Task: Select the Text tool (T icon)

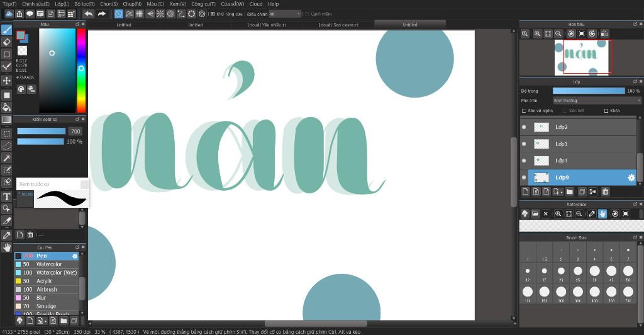Action: pyautogui.click(x=6, y=197)
